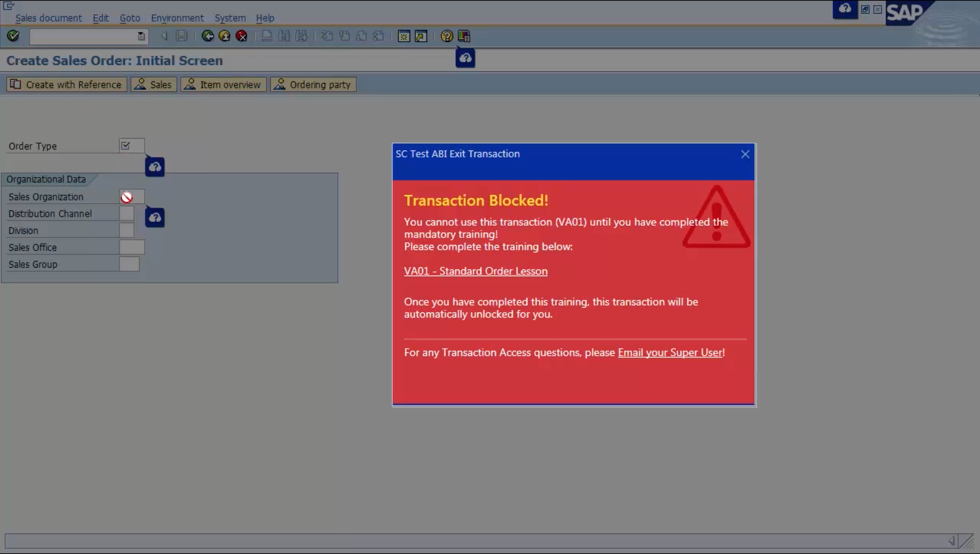Screen dimensions: 980x554
Task: Click the Create New Session icon
Action: tap(404, 36)
